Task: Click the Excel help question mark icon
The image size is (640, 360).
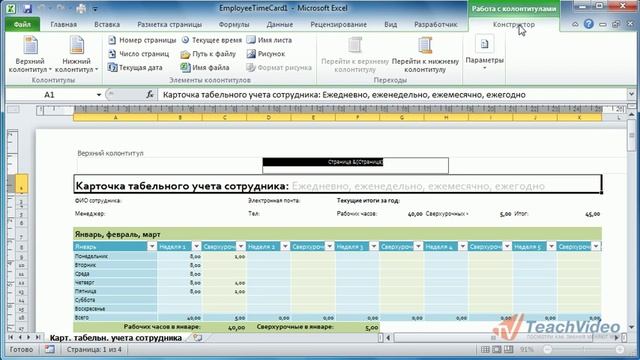Action: [589, 24]
